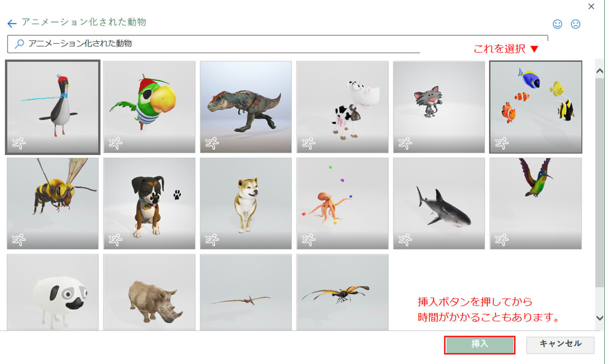Click animation icon on penguin tile
605x364 pixels.
tap(18, 144)
